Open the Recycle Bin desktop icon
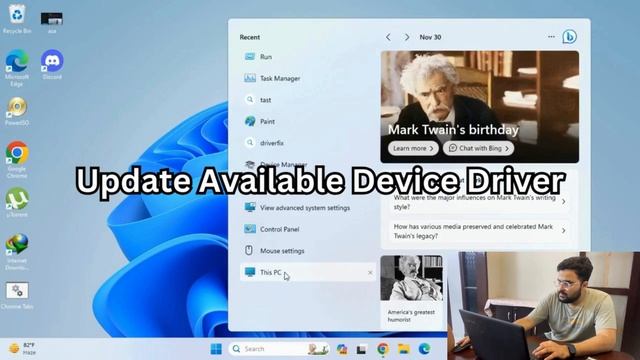 click(17, 18)
